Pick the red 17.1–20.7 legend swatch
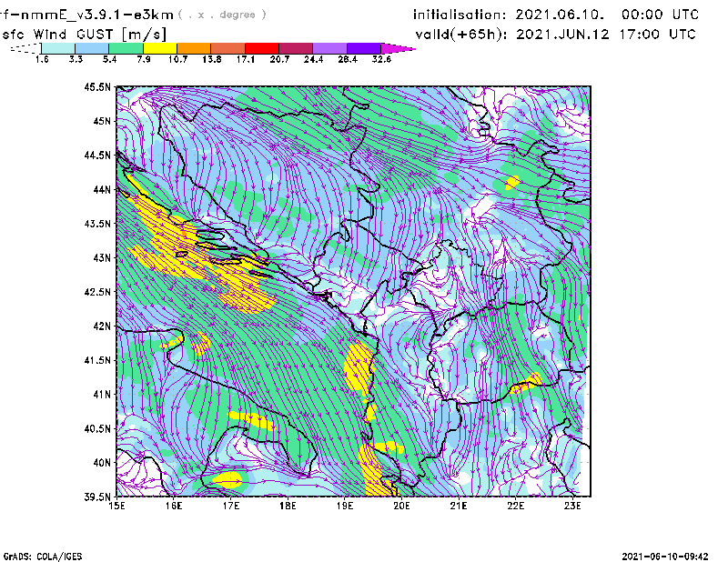The image size is (728, 562). 262,48
